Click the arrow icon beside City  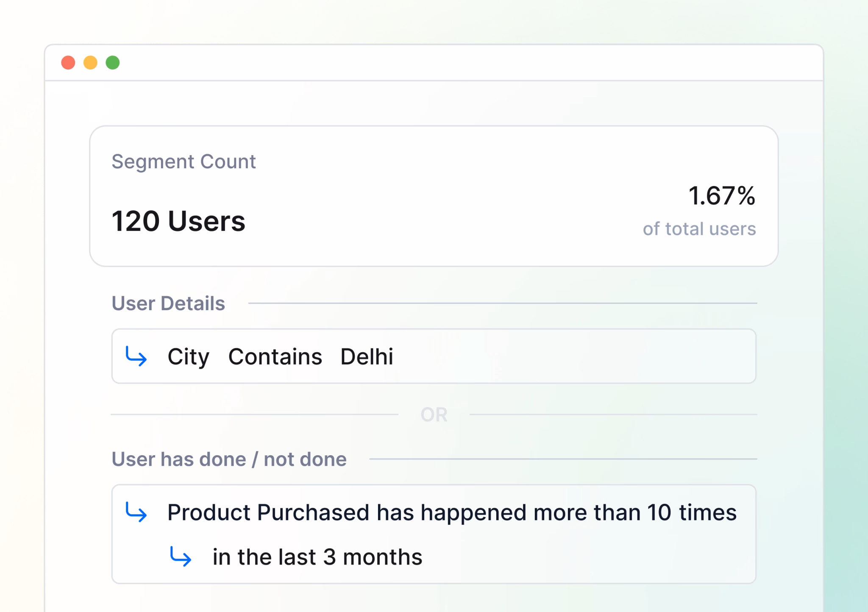coord(136,356)
